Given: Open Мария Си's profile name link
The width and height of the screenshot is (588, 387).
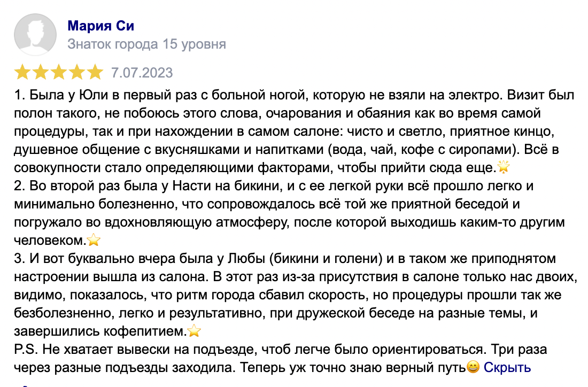Looking at the screenshot, I should coord(100,25).
